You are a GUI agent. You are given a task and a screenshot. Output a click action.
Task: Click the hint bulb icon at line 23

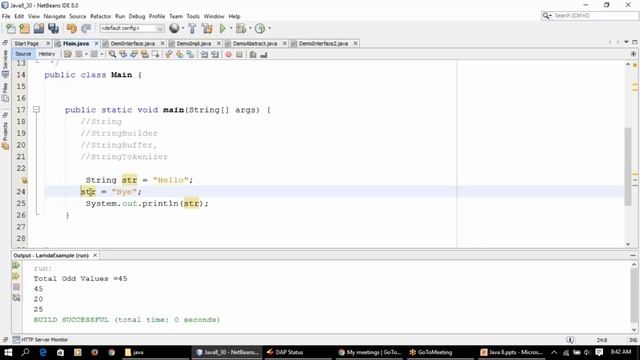coord(24,180)
